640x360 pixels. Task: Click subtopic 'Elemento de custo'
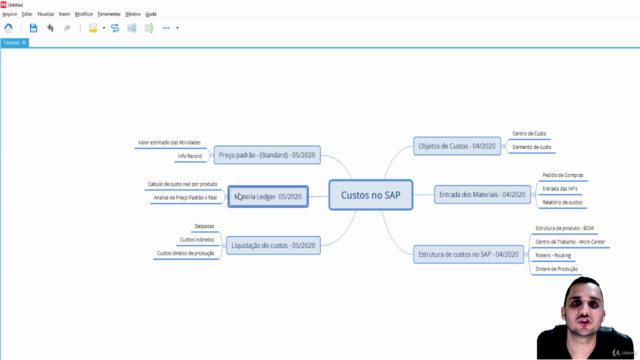tap(531, 147)
